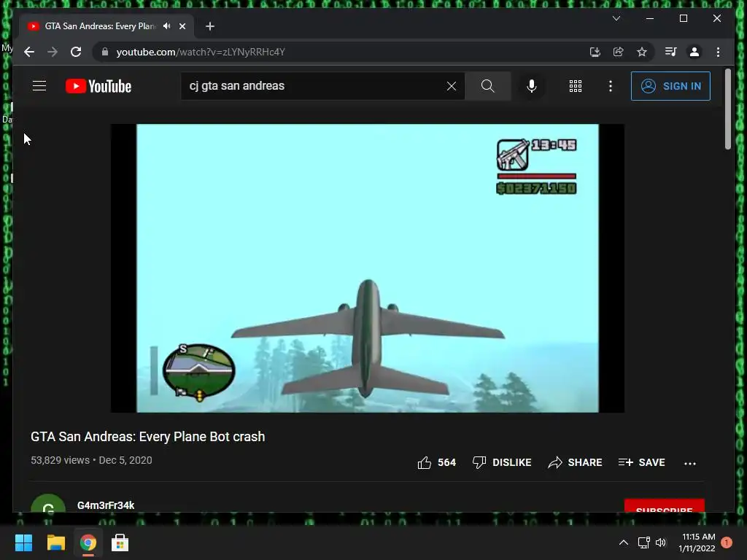Open YouTube settings three-dot menu

(611, 86)
